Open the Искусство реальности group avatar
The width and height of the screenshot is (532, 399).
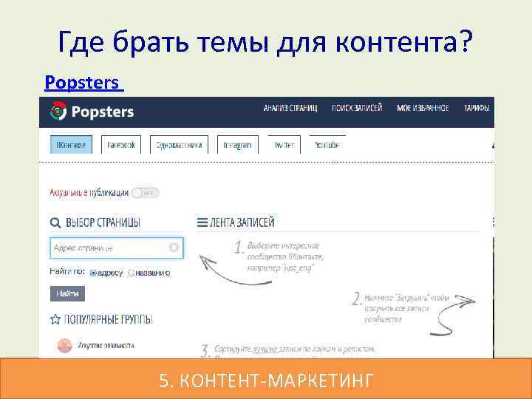[64, 346]
